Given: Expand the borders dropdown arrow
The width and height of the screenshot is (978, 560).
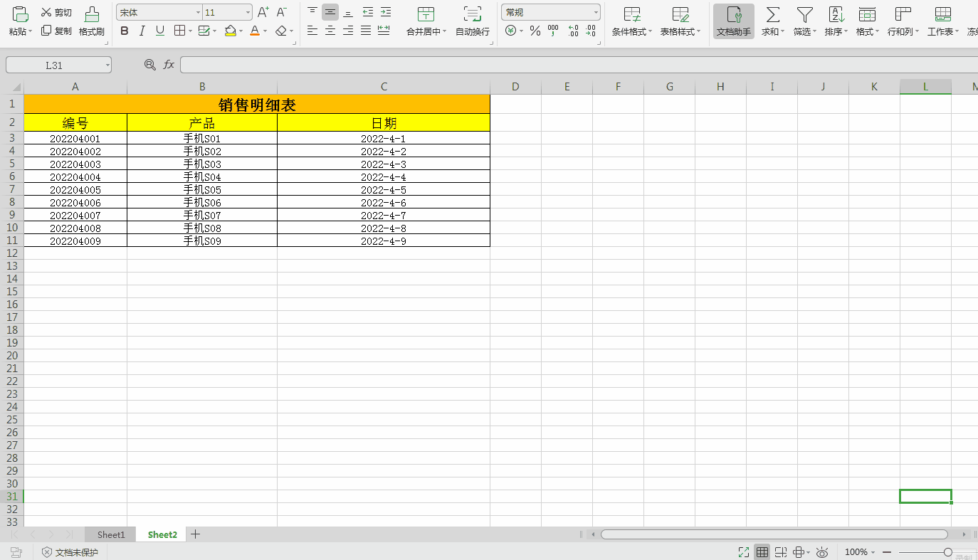Looking at the screenshot, I should pyautogui.click(x=189, y=31).
